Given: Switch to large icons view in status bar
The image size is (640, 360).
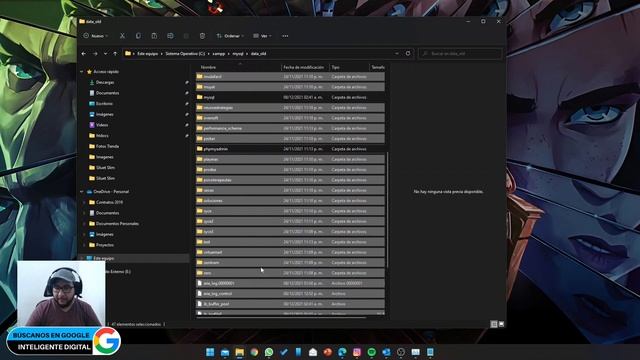Looking at the screenshot, I should coord(502,324).
